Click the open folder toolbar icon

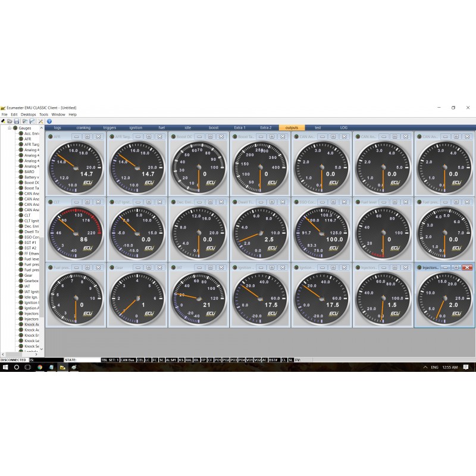[x=10, y=121]
